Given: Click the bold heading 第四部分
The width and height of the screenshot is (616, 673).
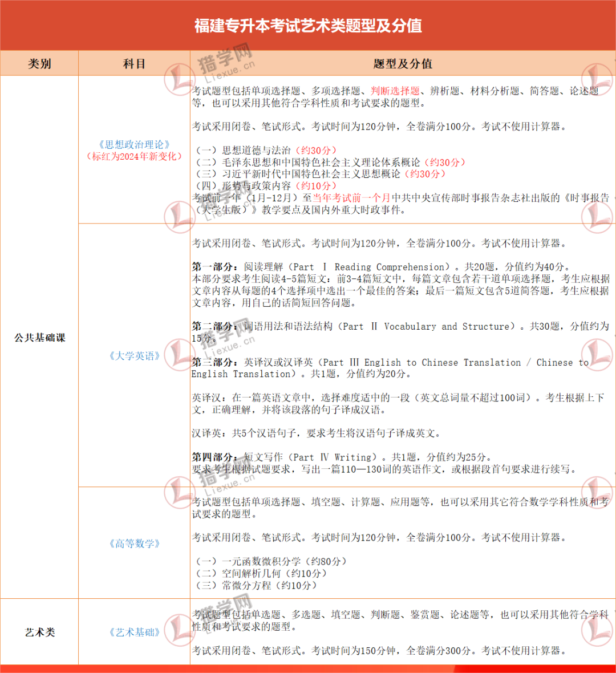Looking at the screenshot, I should (x=214, y=457).
